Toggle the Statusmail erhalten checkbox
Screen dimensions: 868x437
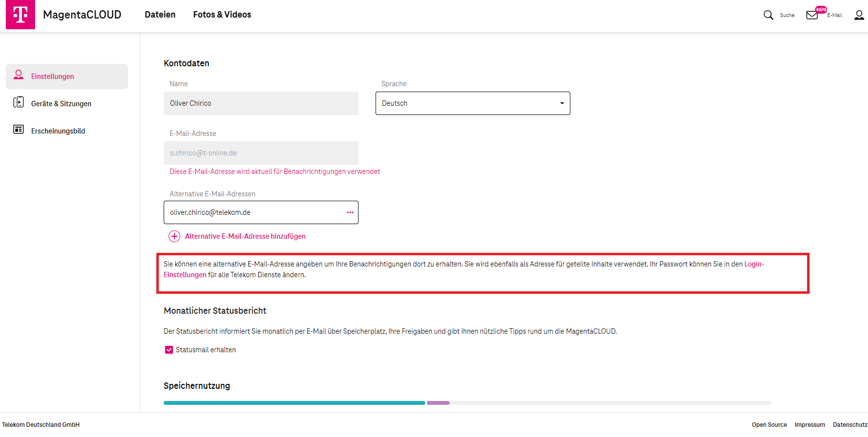[169, 350]
